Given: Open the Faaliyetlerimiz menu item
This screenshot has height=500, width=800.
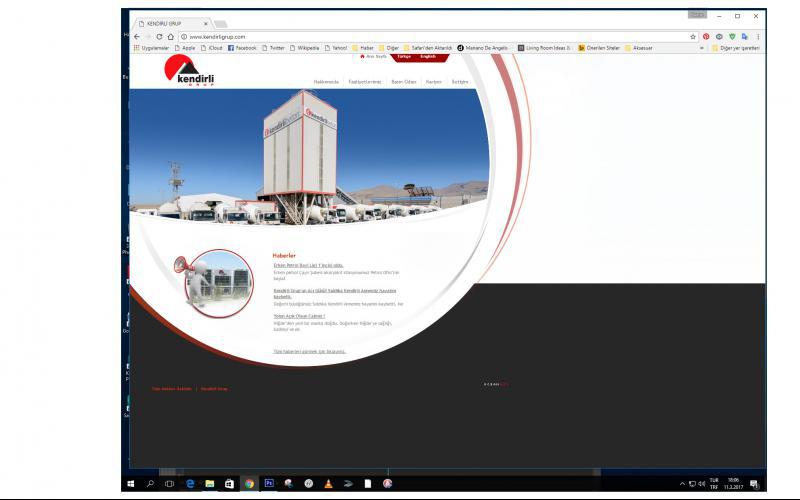Looking at the screenshot, I should click(x=365, y=82).
